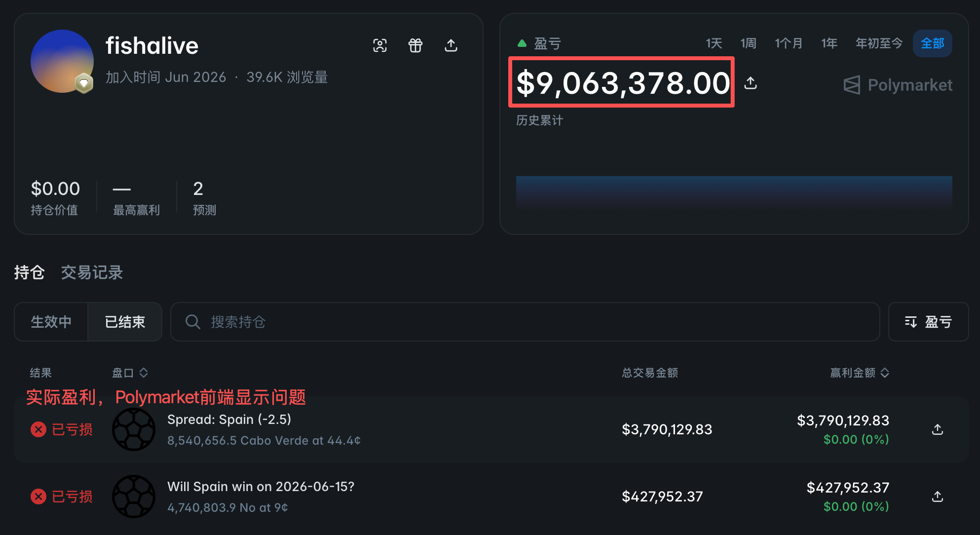Click soccer ball icon for Spread: Spain
This screenshot has width=980, height=535.
pyautogui.click(x=134, y=429)
